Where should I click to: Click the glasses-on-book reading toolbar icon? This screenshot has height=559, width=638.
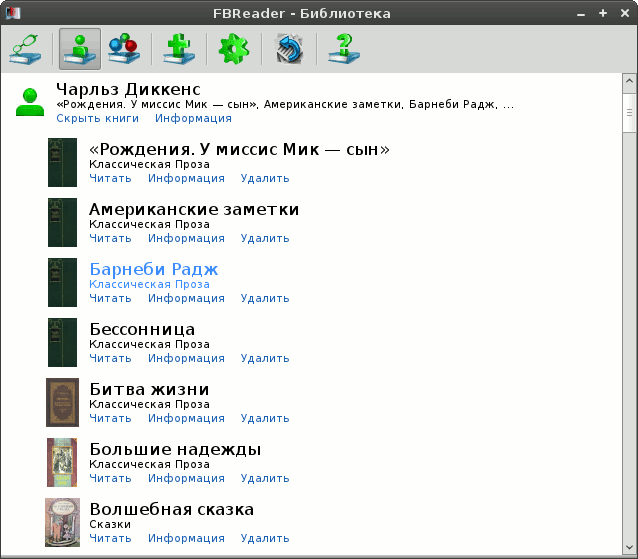tap(25, 49)
